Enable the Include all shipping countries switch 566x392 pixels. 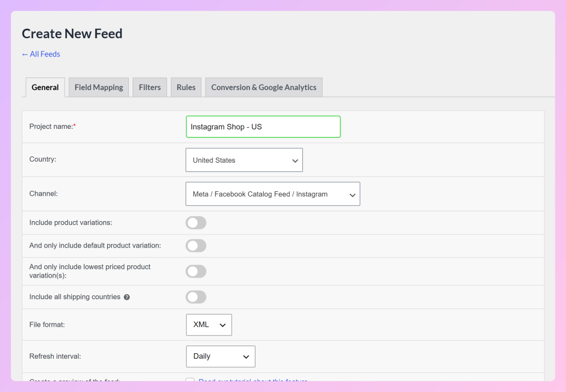pyautogui.click(x=196, y=297)
